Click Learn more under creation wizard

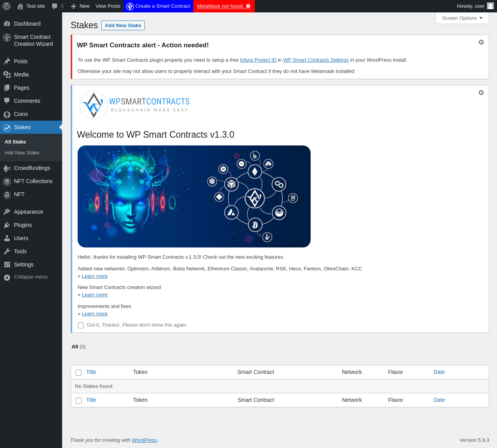coord(95,295)
